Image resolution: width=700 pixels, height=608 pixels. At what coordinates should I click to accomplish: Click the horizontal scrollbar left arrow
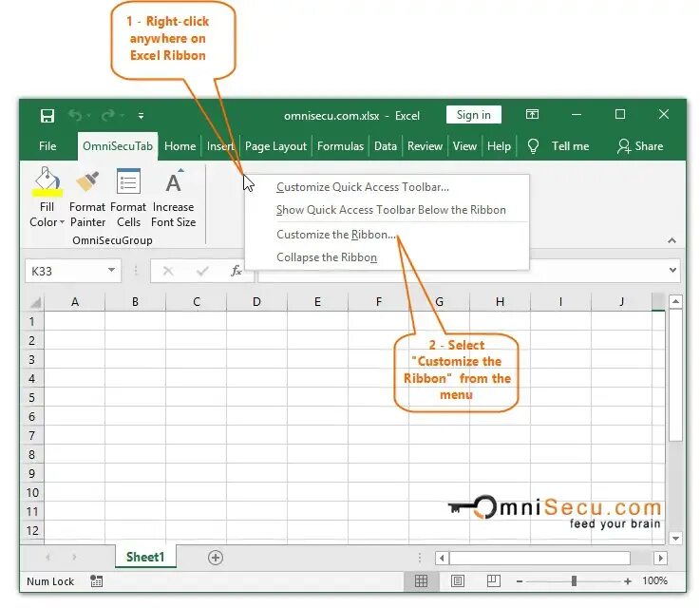442,558
